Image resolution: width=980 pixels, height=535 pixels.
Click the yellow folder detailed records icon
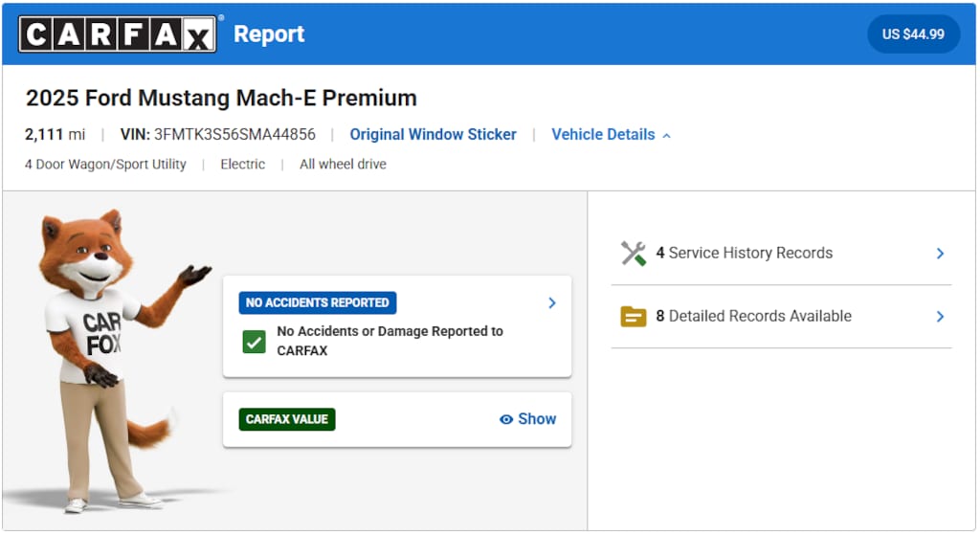[x=634, y=316]
